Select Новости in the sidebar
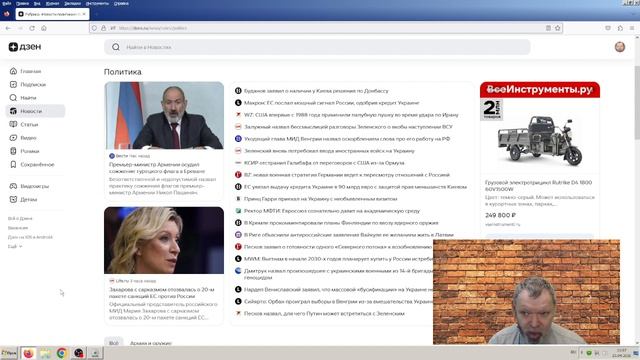This screenshot has width=640, height=360. [x=35, y=111]
